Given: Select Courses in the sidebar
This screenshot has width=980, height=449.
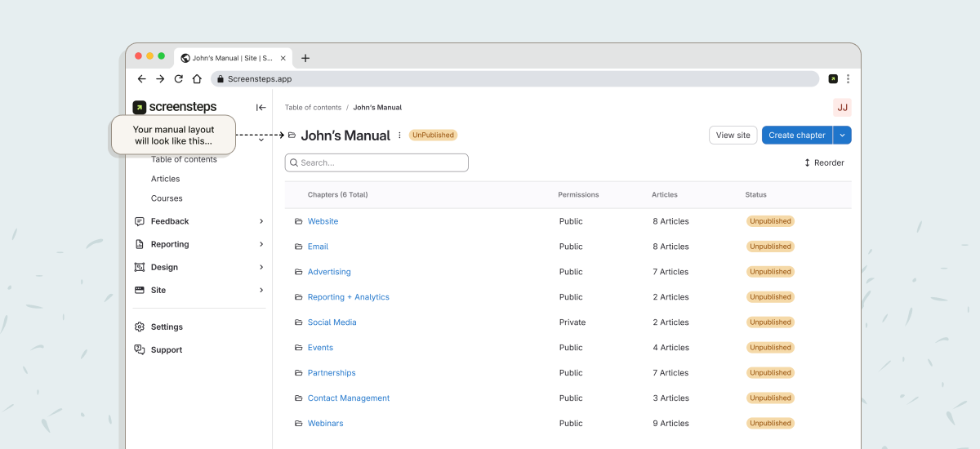Looking at the screenshot, I should [x=167, y=198].
